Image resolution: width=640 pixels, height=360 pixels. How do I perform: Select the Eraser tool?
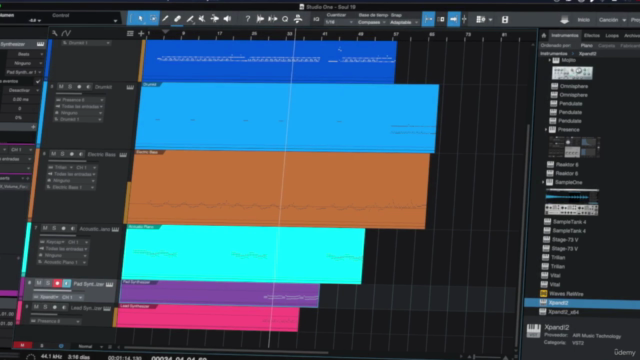[x=178, y=19]
